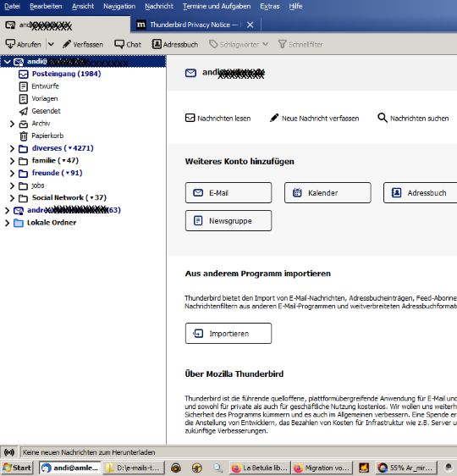The image size is (457, 476).
Task: Open the Datei menu
Action: [12, 6]
